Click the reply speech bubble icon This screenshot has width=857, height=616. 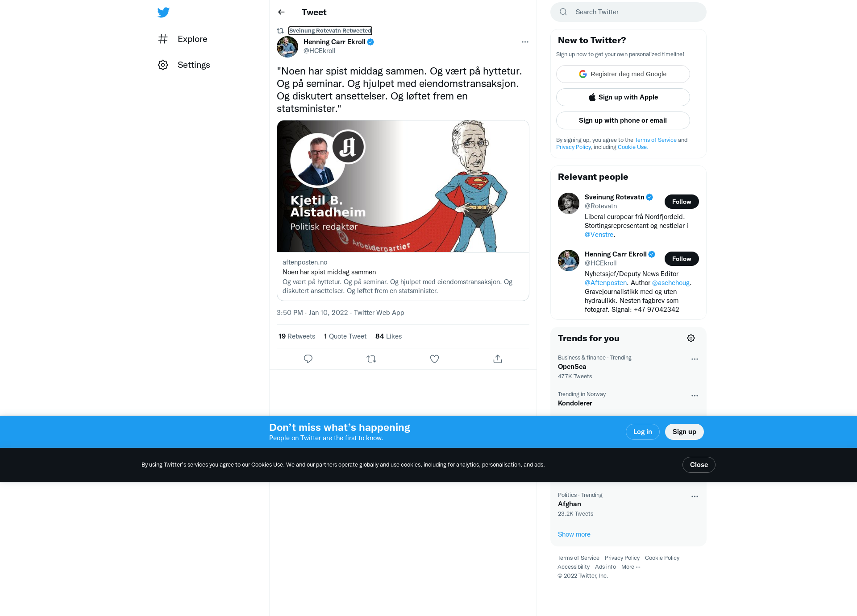click(308, 359)
